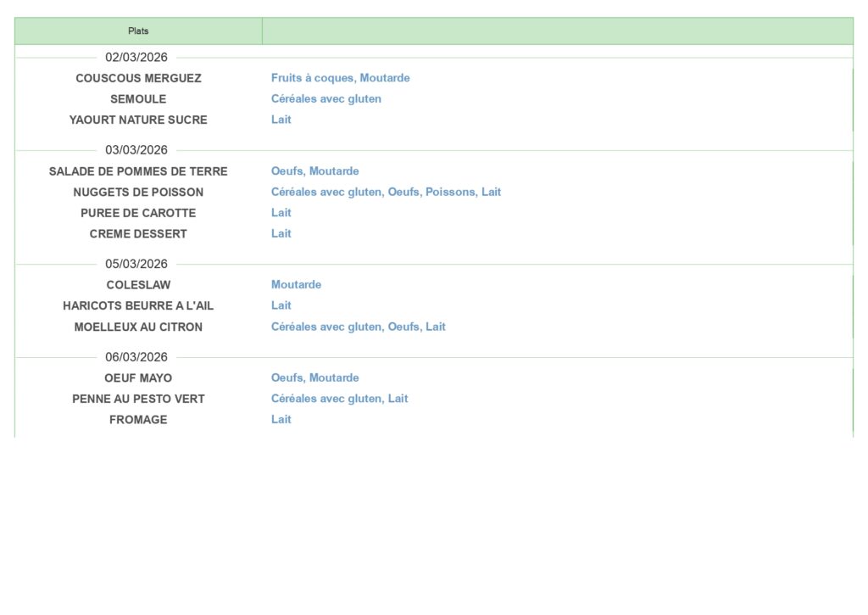Click the SEMOULE dish name
The height and width of the screenshot is (615, 868).
tap(138, 99)
